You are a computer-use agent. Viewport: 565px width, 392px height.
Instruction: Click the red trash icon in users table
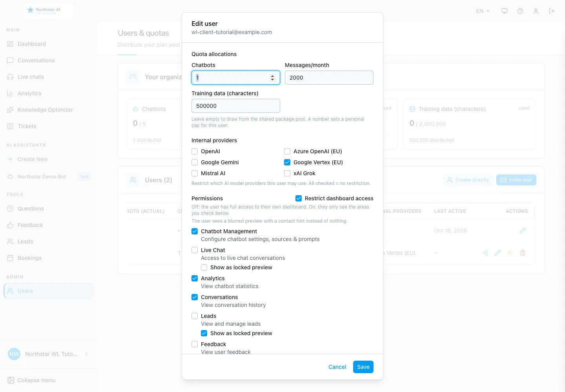point(523,253)
